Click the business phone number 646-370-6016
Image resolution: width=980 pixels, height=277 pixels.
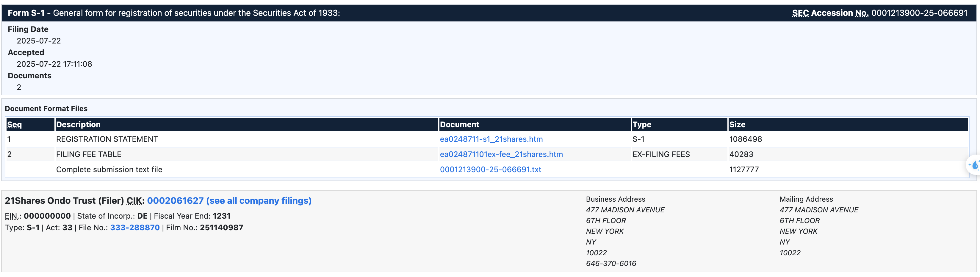610,263
